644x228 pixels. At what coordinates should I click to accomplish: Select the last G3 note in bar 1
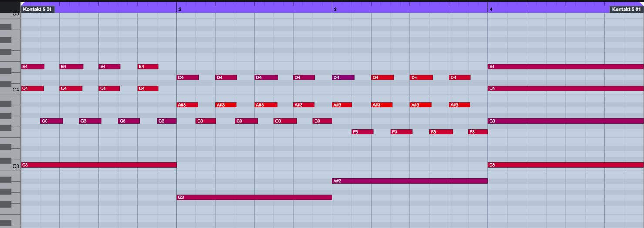(x=167, y=121)
